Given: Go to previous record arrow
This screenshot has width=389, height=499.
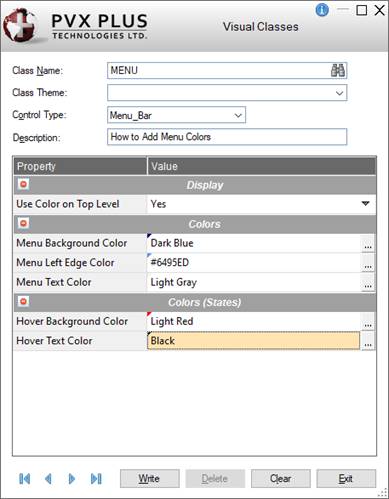Looking at the screenshot, I should click(x=48, y=479).
